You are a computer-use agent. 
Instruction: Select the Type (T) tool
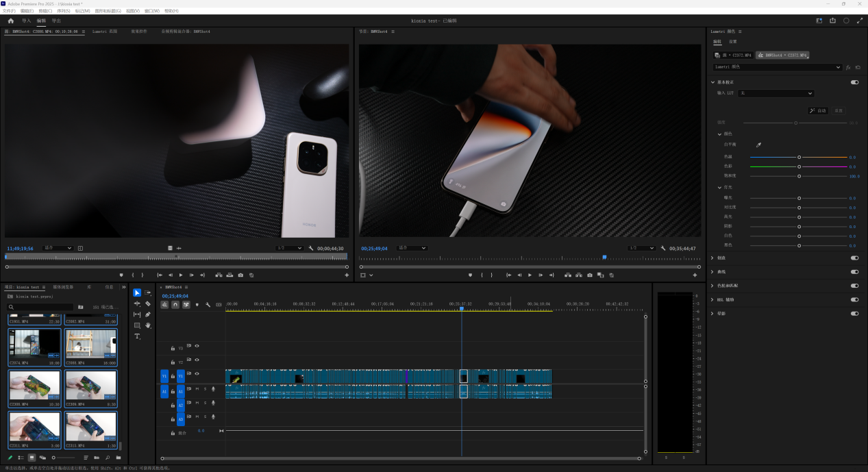point(137,336)
